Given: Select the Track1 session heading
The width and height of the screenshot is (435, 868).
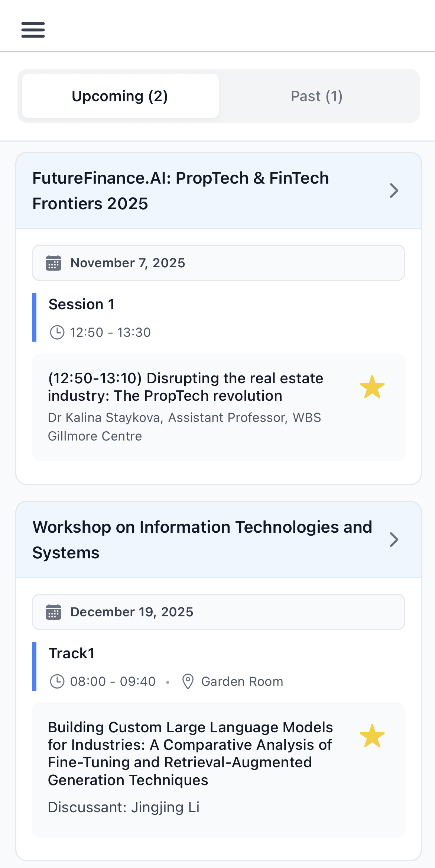Looking at the screenshot, I should tap(72, 654).
